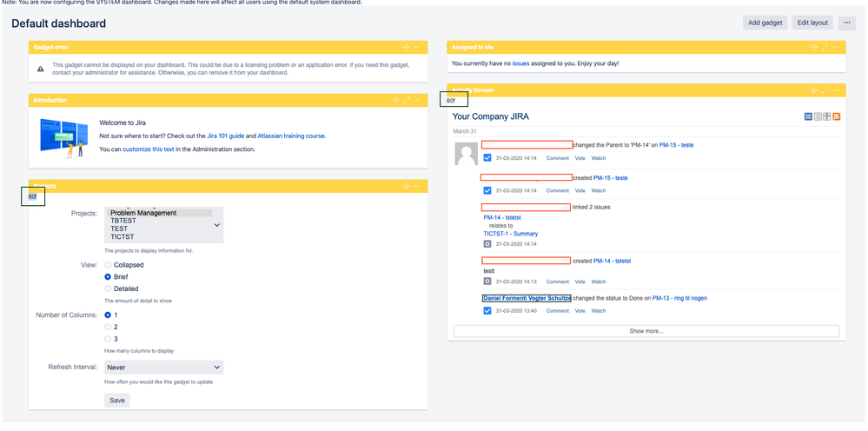Click task type icon under 'created PM-15' entry

tap(487, 190)
